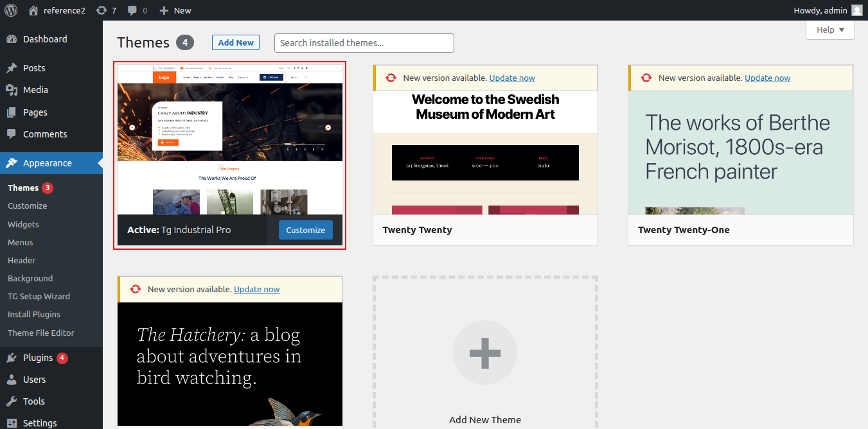Screen dimensions: 868x429
Task: Open the New content dropdown in admin bar
Action: tap(175, 10)
